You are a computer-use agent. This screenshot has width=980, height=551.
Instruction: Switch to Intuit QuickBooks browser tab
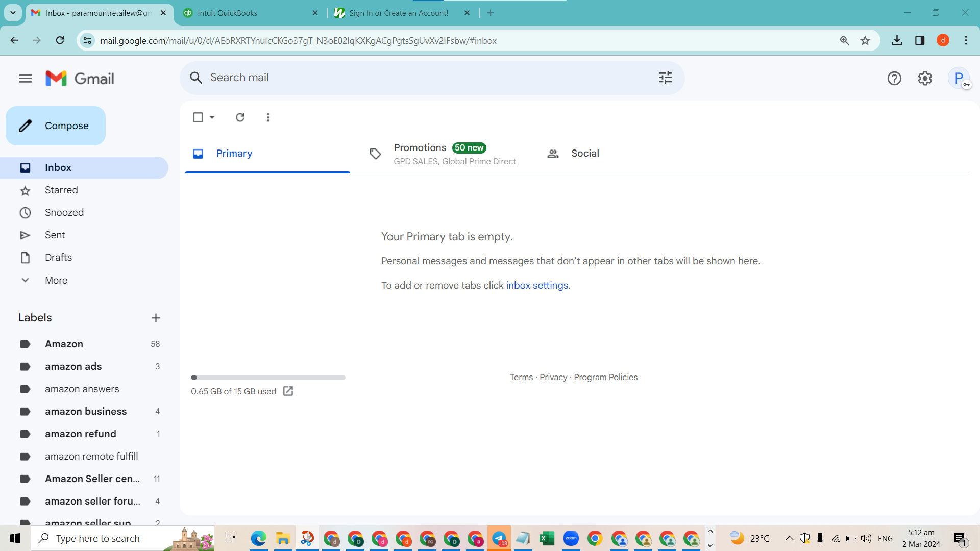point(250,13)
